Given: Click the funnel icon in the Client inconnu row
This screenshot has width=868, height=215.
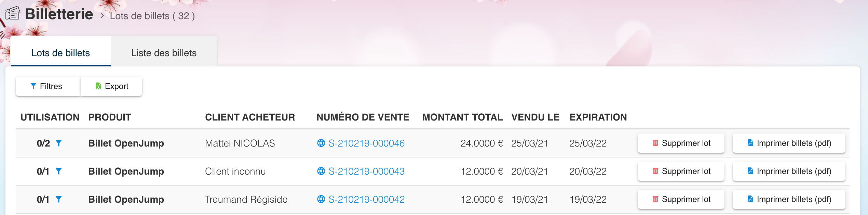Looking at the screenshot, I should click(x=59, y=171).
